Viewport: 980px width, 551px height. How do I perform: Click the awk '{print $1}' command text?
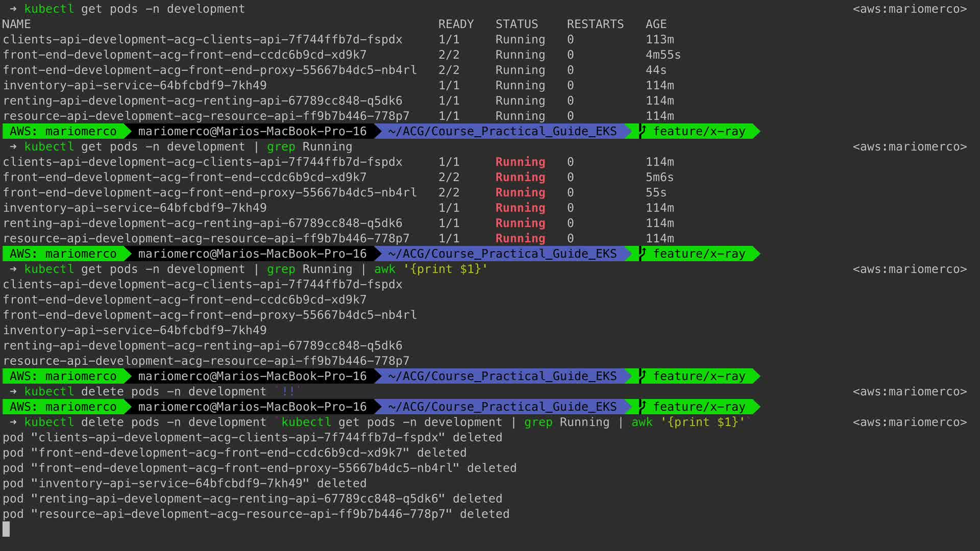pos(431,269)
